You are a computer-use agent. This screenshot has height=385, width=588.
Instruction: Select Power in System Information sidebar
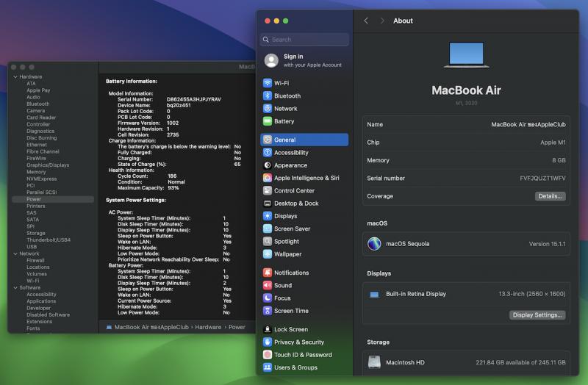(x=53, y=199)
